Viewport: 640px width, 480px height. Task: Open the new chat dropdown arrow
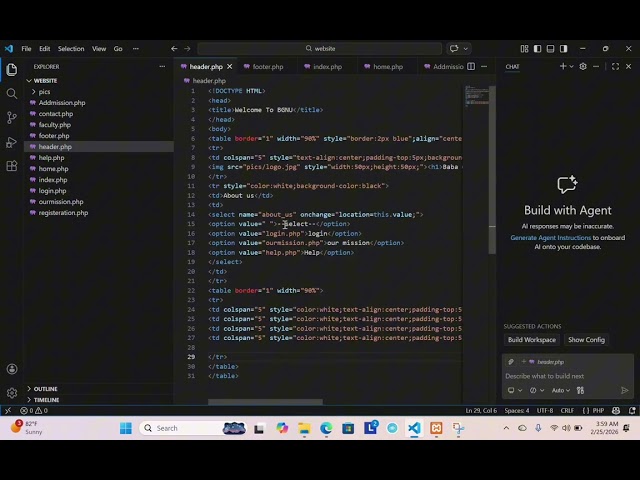tap(571, 67)
